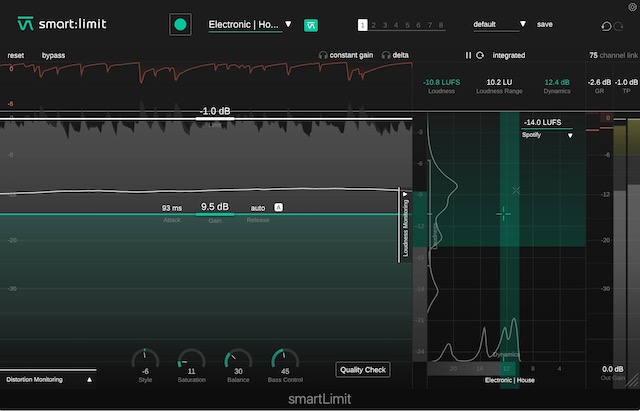Image resolution: width=640 pixels, height=411 pixels.
Task: Reset loudness measurement with the circular arrow
Action: coord(480,55)
